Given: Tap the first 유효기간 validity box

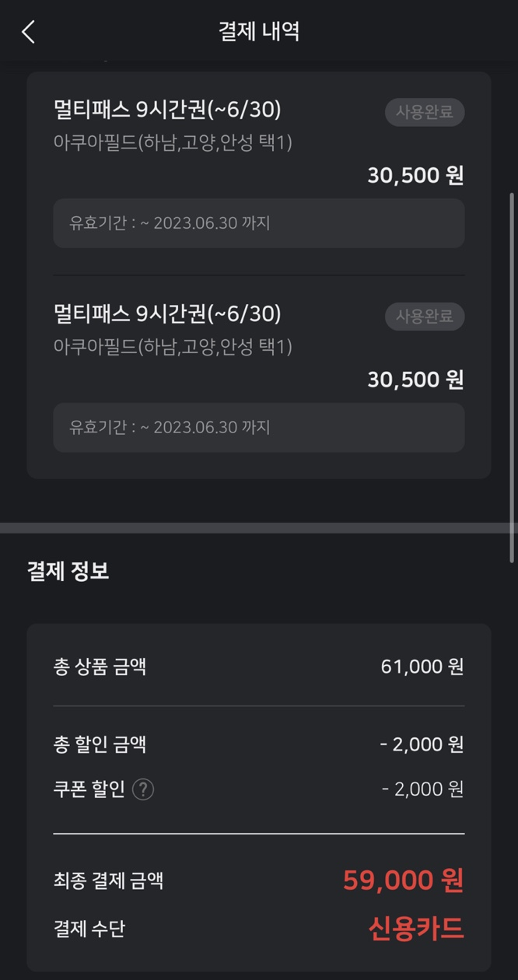Looking at the screenshot, I should pos(258,223).
